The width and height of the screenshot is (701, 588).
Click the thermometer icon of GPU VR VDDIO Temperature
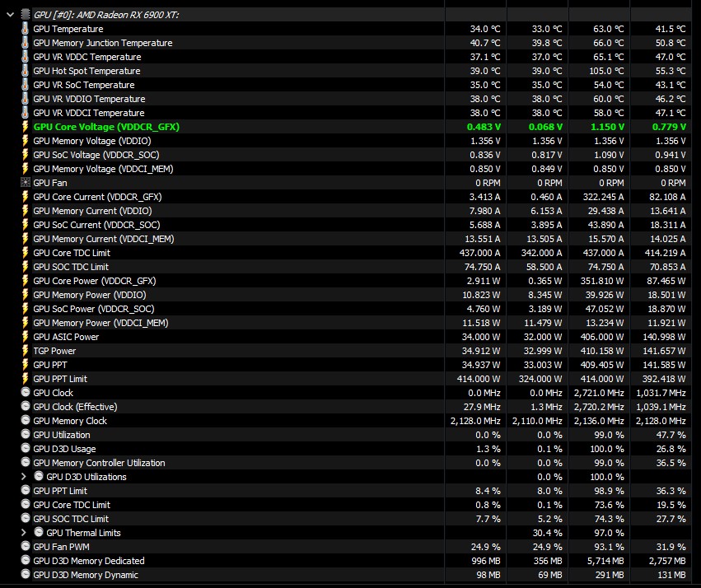pos(25,99)
